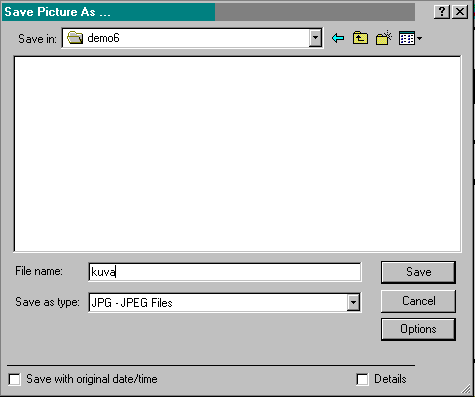This screenshot has width=475, height=397.
Task: Click the resize grip at dialog corner
Action: tap(466, 389)
